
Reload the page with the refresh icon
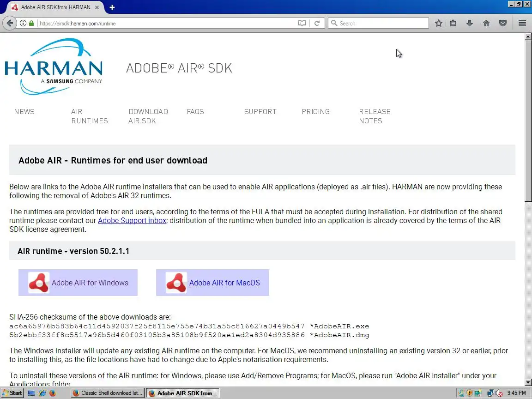tap(317, 23)
